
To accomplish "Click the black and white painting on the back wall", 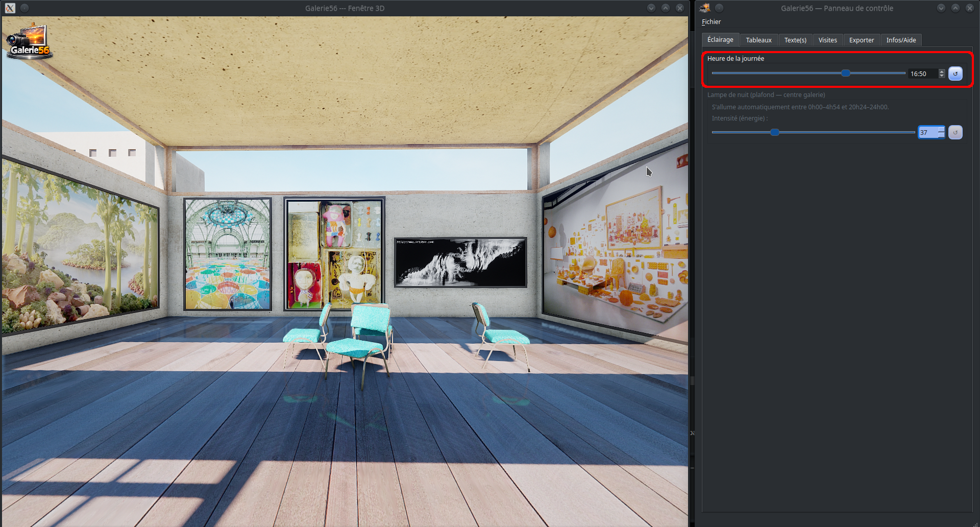I will coord(460,262).
